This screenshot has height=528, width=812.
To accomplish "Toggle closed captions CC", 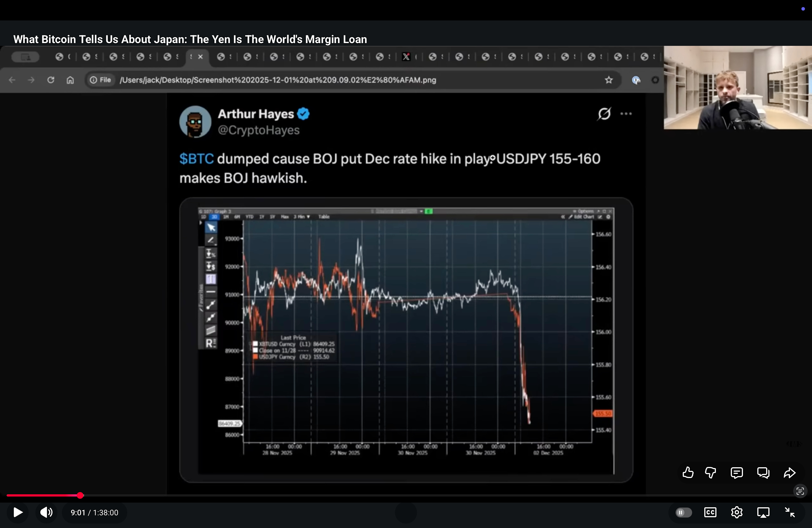I will tap(710, 512).
